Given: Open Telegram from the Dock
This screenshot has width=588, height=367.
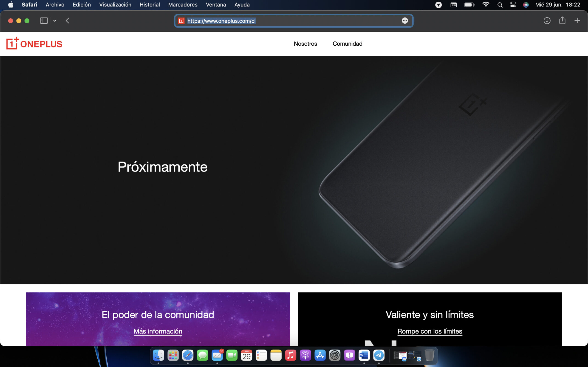Looking at the screenshot, I should click(x=379, y=355).
